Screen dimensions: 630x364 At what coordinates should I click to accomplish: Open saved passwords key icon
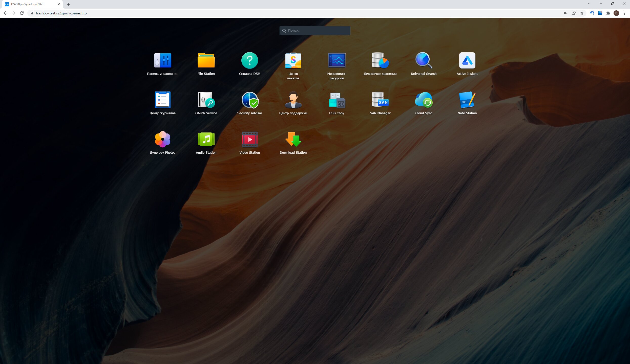[565, 13]
